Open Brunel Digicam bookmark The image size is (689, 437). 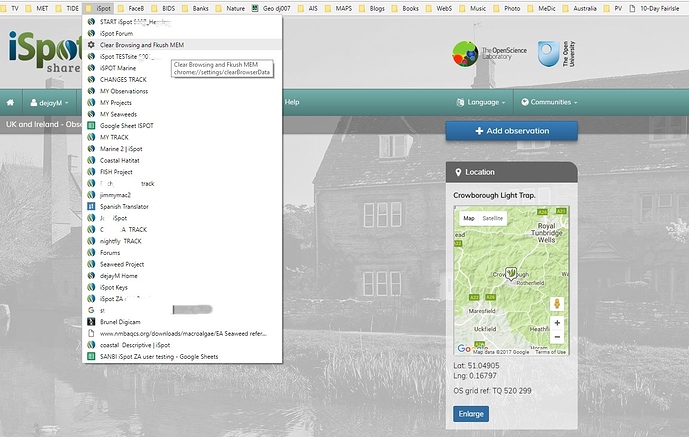(182, 322)
